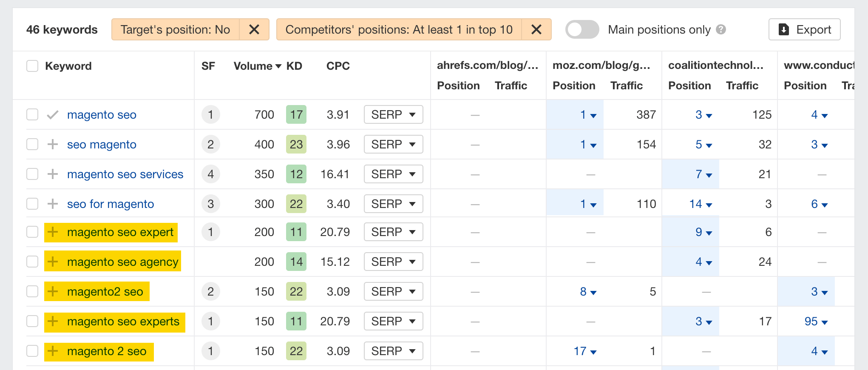The width and height of the screenshot is (868, 370).
Task: Open the magento2 seo keyword link
Action: pyautogui.click(x=105, y=291)
